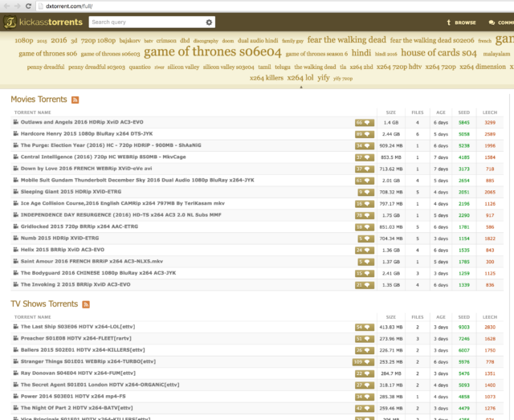
Task: Open comments badge for Independence Day Resurgence
Action: coord(364,215)
